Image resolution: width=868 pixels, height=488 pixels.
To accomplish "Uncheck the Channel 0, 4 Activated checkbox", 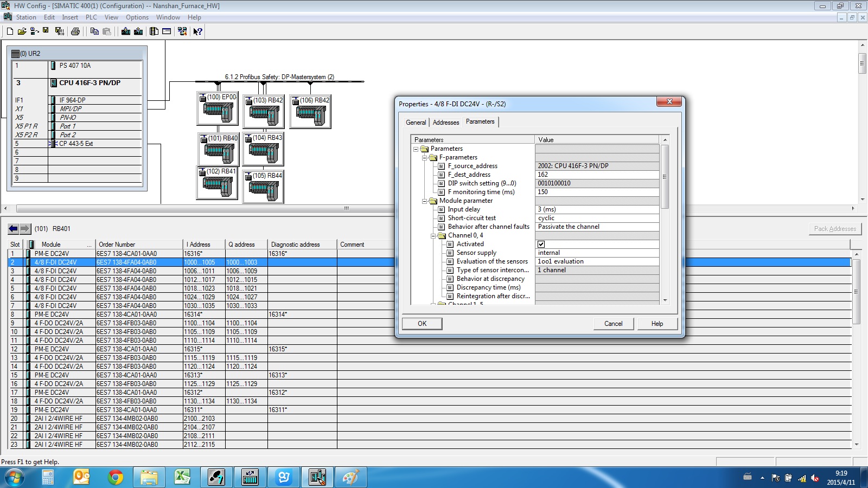I will (x=541, y=244).
